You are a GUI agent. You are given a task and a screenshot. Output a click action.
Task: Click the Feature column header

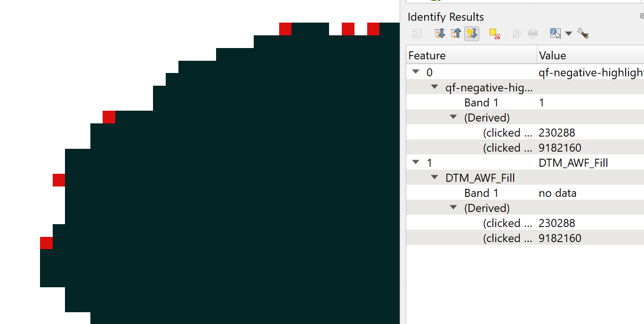click(x=427, y=55)
